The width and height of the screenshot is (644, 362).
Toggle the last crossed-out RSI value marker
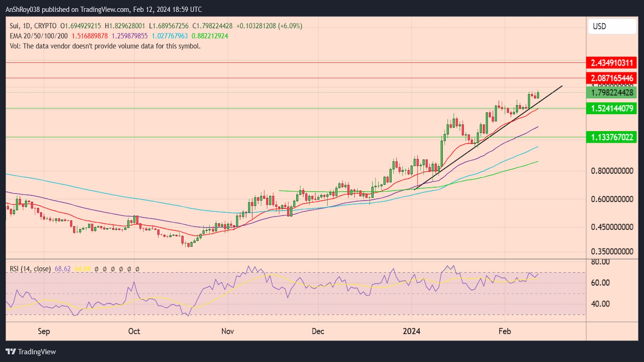point(137,268)
